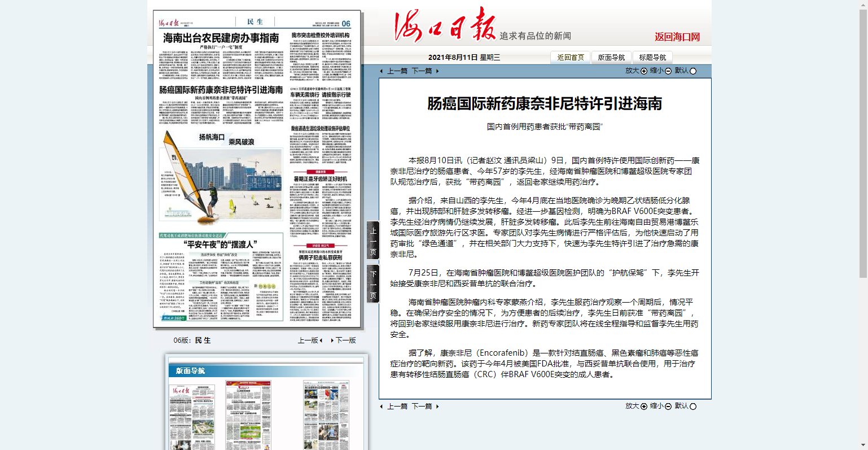Screen dimensions: 868x450
Task: Click the article headline 肠癌国际新药康奈非尼特许引进海南
Action: (545, 103)
